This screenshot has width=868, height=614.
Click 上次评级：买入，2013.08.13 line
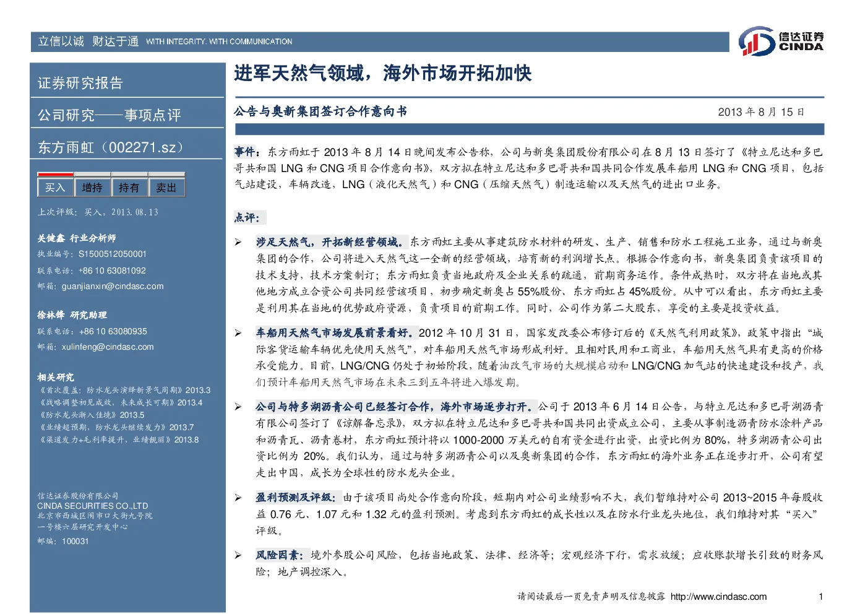[98, 212]
